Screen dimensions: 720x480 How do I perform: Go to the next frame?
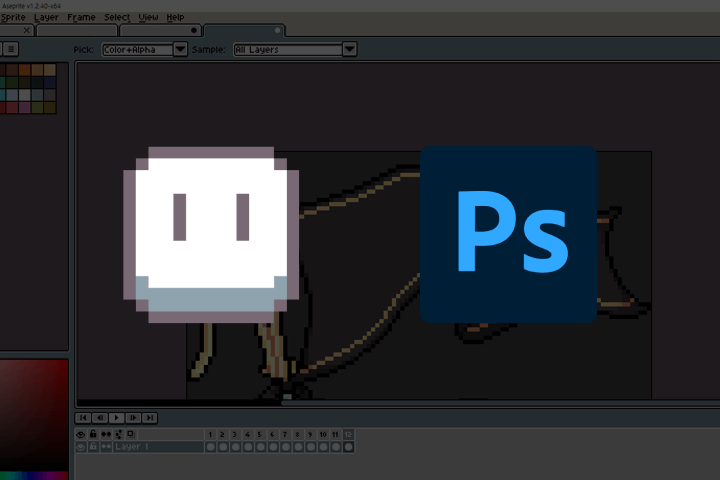(133, 418)
